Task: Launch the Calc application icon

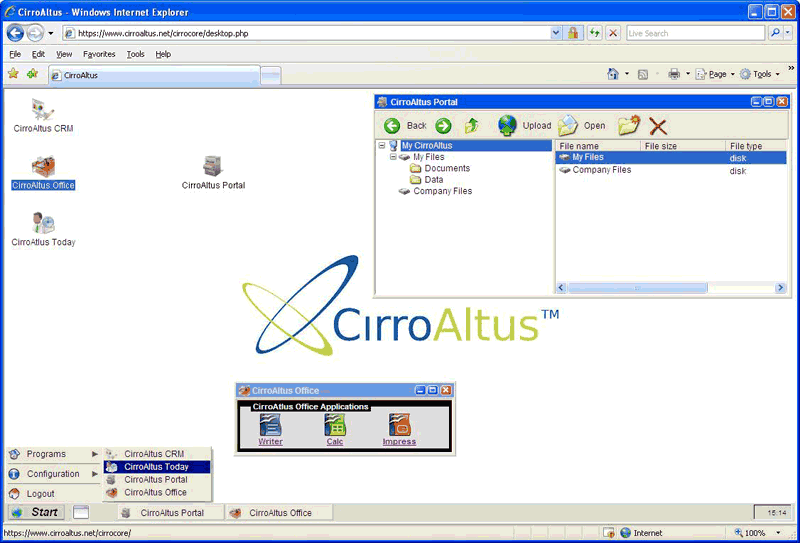Action: 335,425
